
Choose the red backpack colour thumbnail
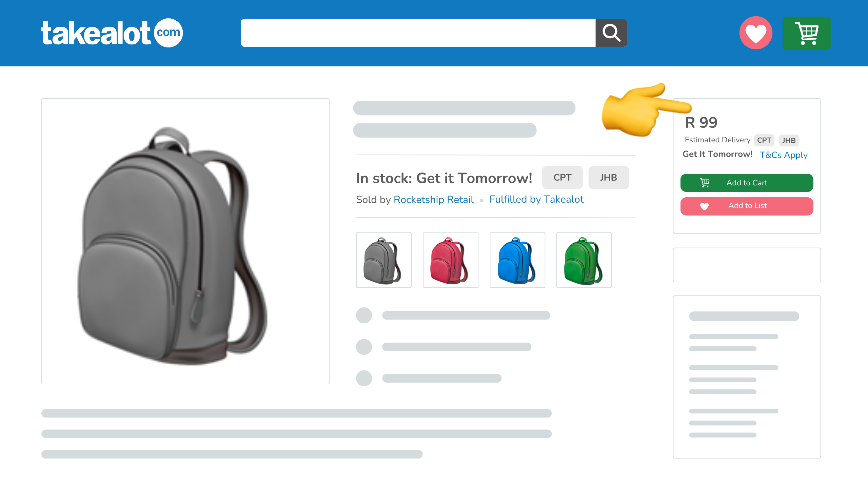[451, 260]
